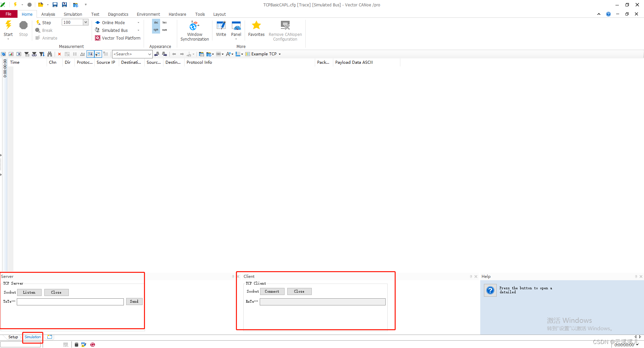Click Connect in TCP Client panel
Screen dimensions: 644x348
pyautogui.click(x=272, y=291)
